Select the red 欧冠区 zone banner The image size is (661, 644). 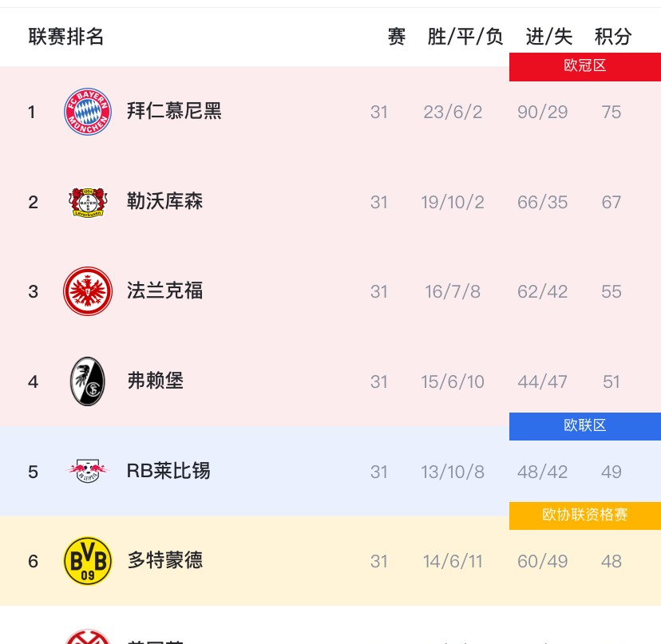(585, 67)
